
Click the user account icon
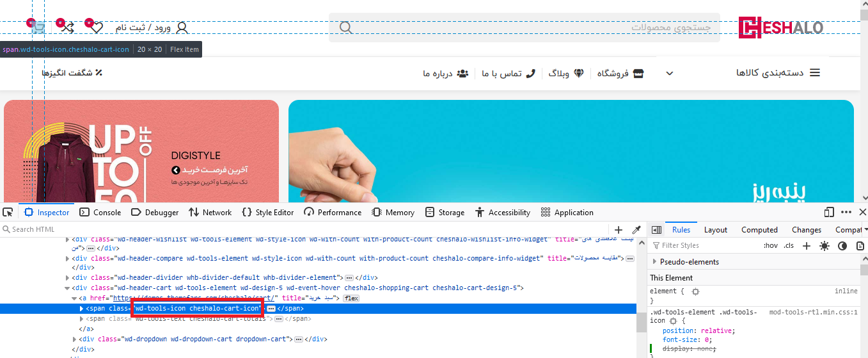(x=182, y=28)
